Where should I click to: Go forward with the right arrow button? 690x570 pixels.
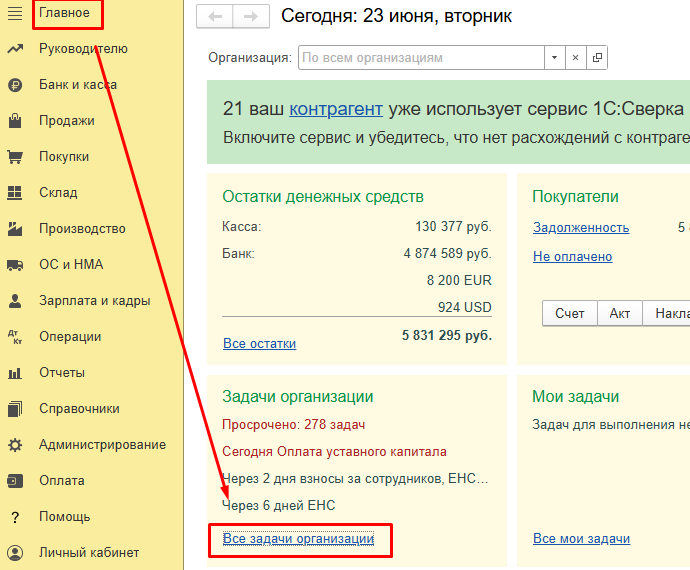(x=251, y=16)
